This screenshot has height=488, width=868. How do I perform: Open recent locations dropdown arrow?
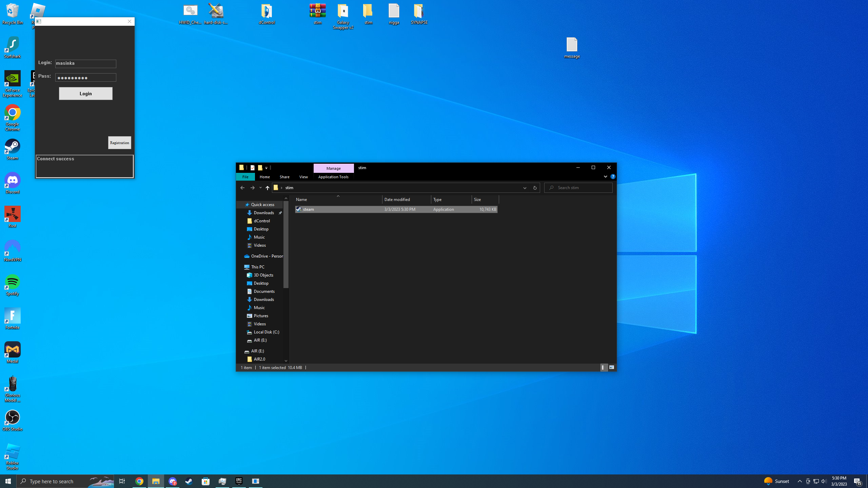click(260, 188)
